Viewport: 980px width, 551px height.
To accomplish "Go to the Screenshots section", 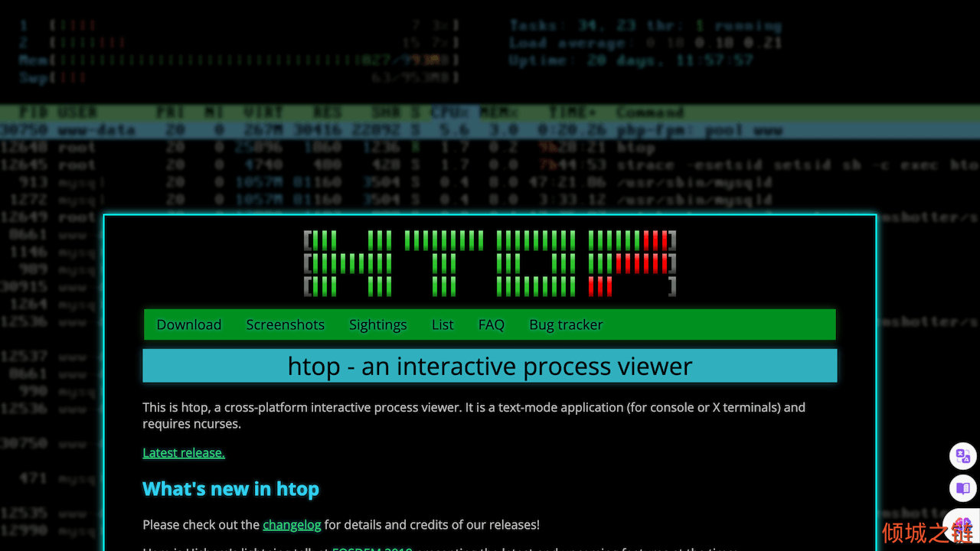I will (x=285, y=324).
